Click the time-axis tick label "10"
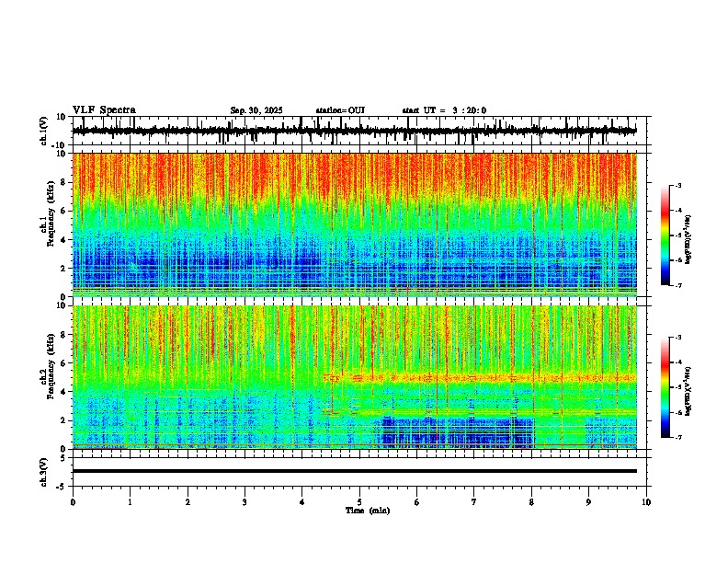The image size is (728, 563). pyautogui.click(x=646, y=502)
